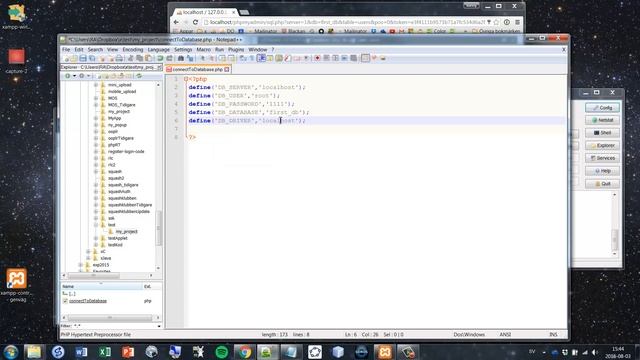The image size is (640, 360).
Task: Click the Quit button in XAMPP panel
Action: tap(602, 184)
